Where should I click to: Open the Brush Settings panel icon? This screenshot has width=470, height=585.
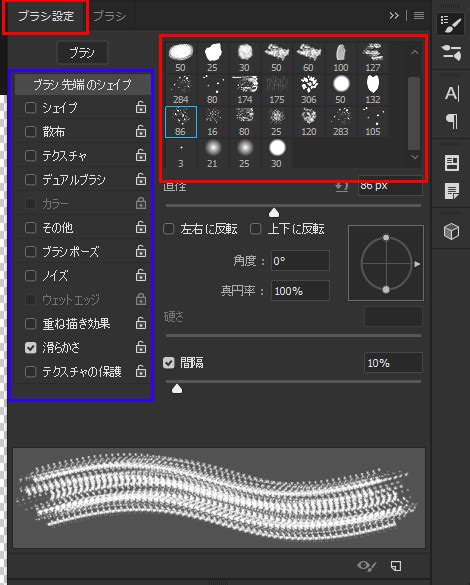click(x=451, y=24)
